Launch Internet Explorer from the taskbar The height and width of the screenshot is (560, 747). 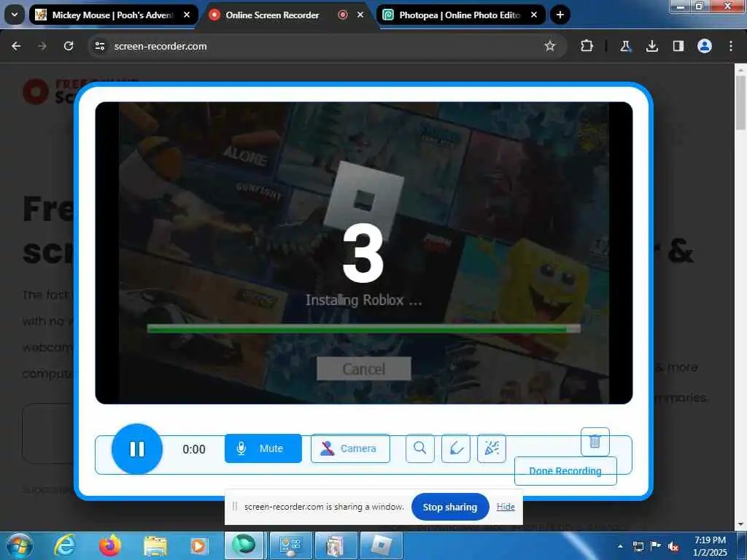coord(65,545)
